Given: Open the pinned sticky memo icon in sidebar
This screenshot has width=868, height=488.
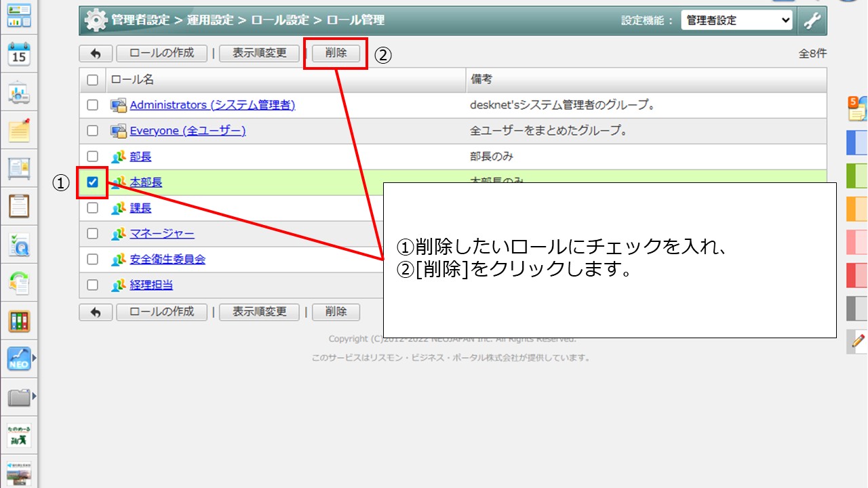Looking at the screenshot, I should tap(19, 129).
